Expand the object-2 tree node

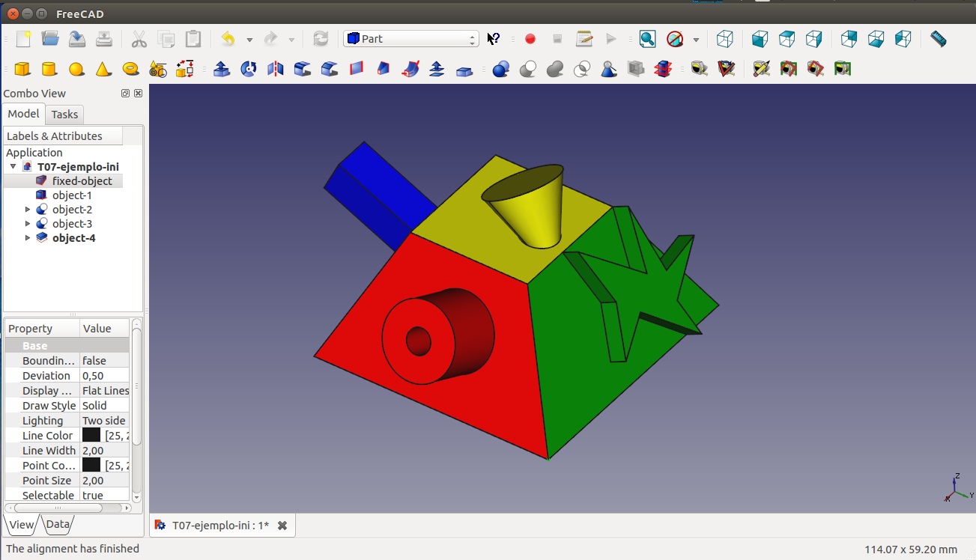(28, 210)
